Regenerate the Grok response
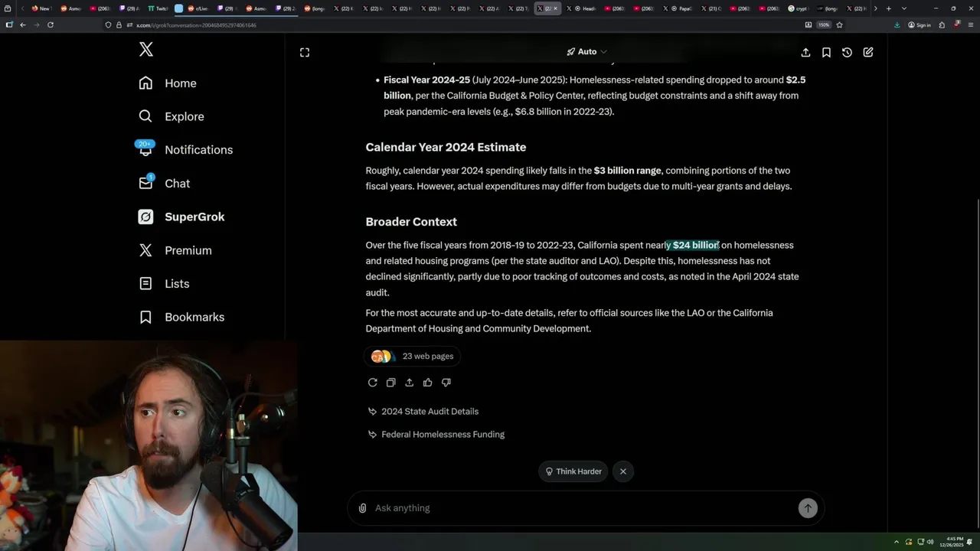Image resolution: width=980 pixels, height=551 pixels. [372, 383]
